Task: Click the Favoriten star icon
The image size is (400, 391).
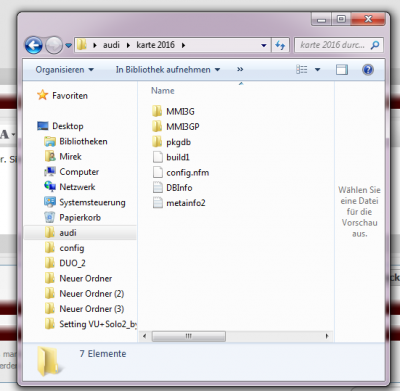Action: [x=42, y=95]
